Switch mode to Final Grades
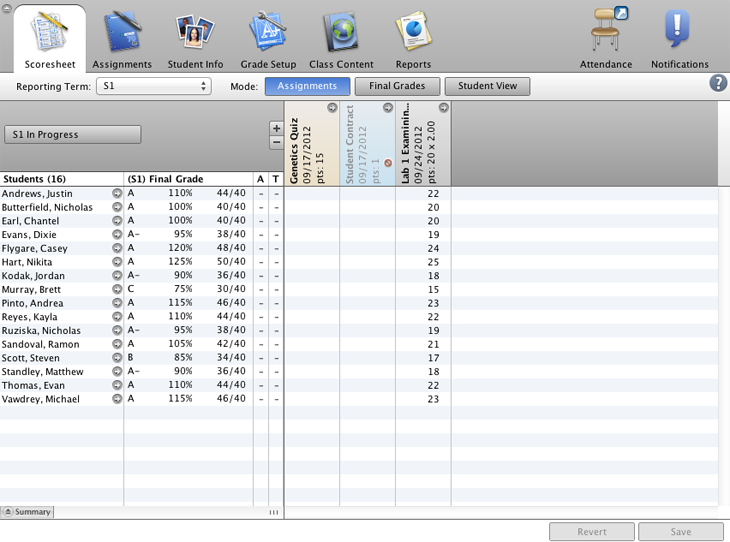730x542 pixels. tap(397, 87)
